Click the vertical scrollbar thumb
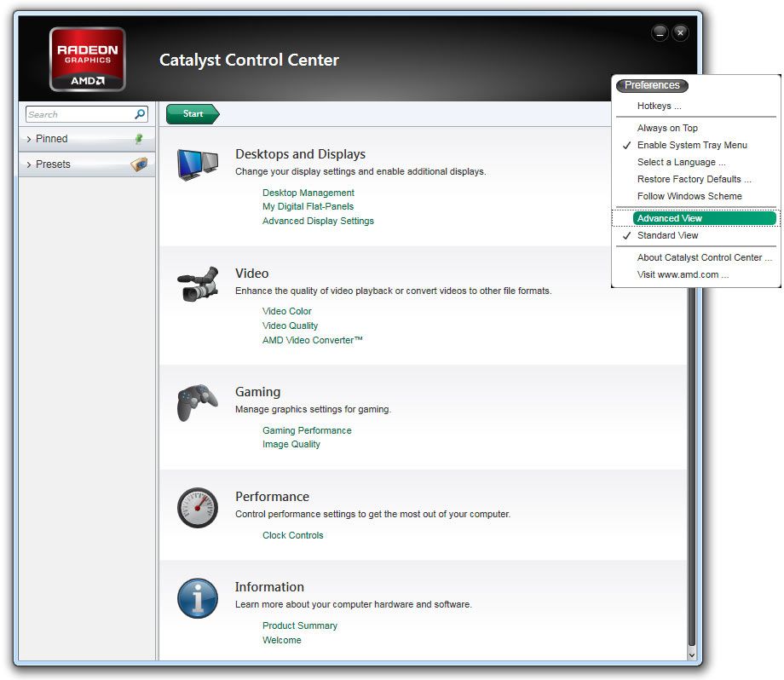 point(692,465)
